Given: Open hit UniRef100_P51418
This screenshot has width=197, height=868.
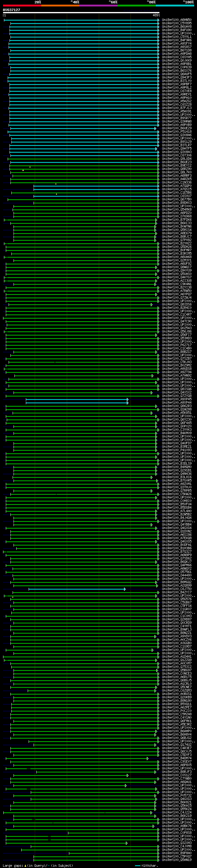Looking at the screenshot, I should tap(177, 132).
